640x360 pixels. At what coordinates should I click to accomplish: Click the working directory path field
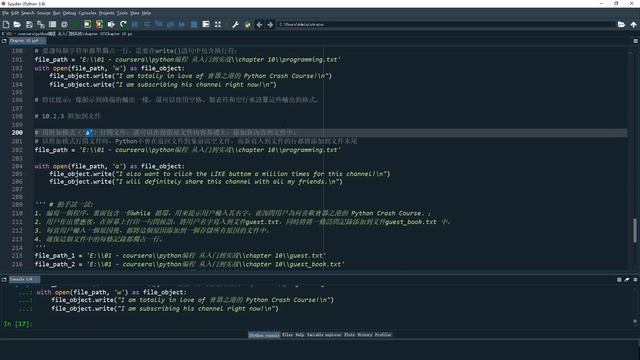click(446, 24)
